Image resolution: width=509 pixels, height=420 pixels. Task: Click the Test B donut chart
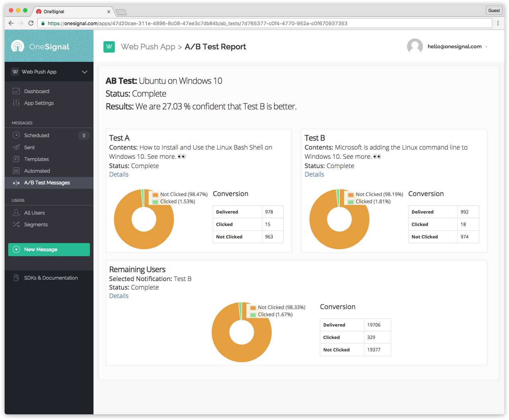[339, 219]
